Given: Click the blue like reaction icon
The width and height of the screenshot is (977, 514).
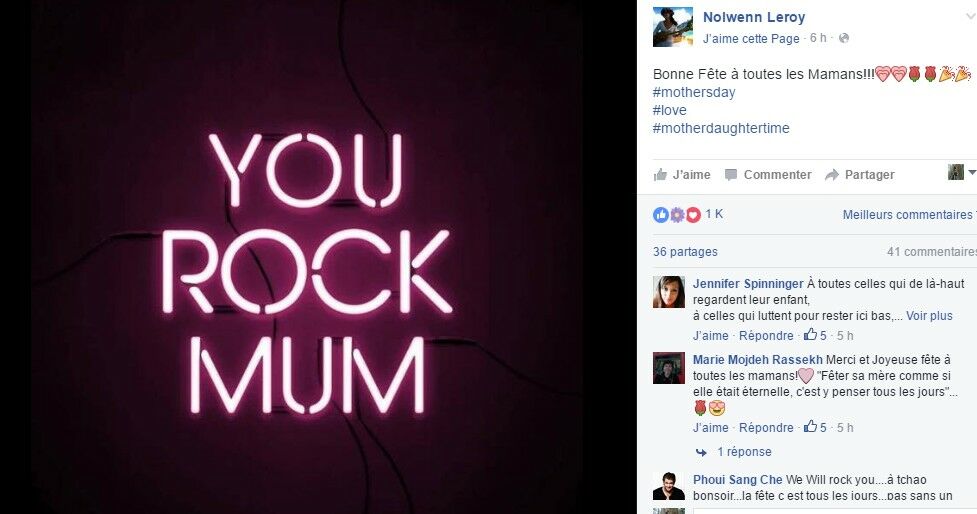Looking at the screenshot, I should click(x=660, y=215).
